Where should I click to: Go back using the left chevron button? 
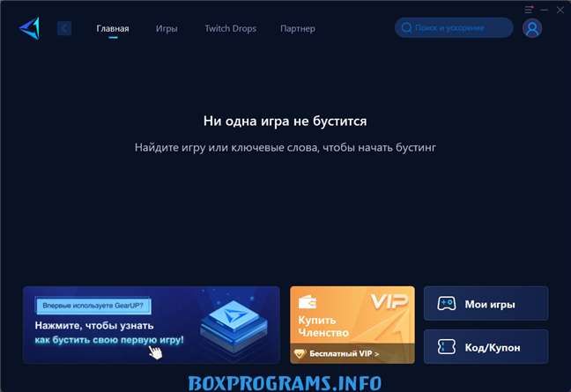64,28
